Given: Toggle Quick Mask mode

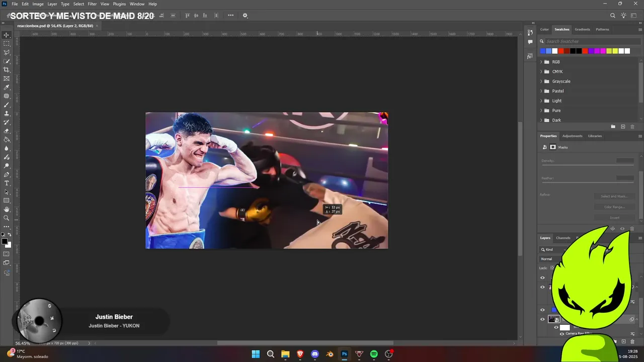Looking at the screenshot, I should [x=7, y=254].
